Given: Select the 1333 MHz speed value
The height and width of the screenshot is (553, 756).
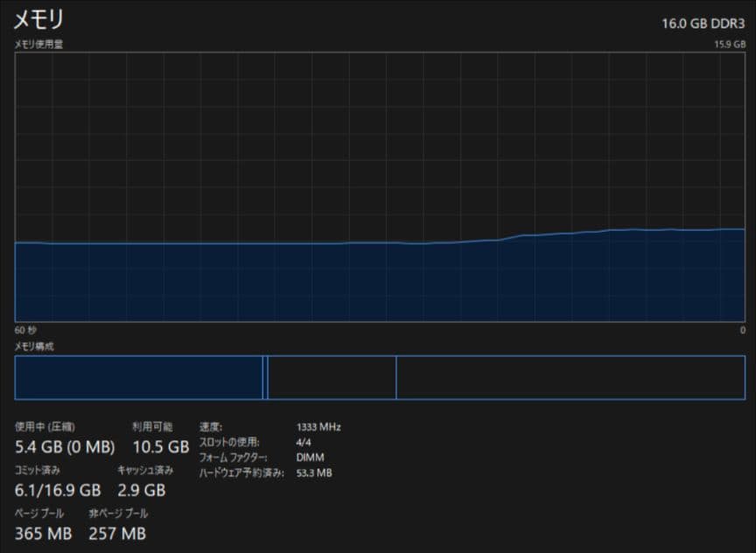Looking at the screenshot, I should coord(318,427).
